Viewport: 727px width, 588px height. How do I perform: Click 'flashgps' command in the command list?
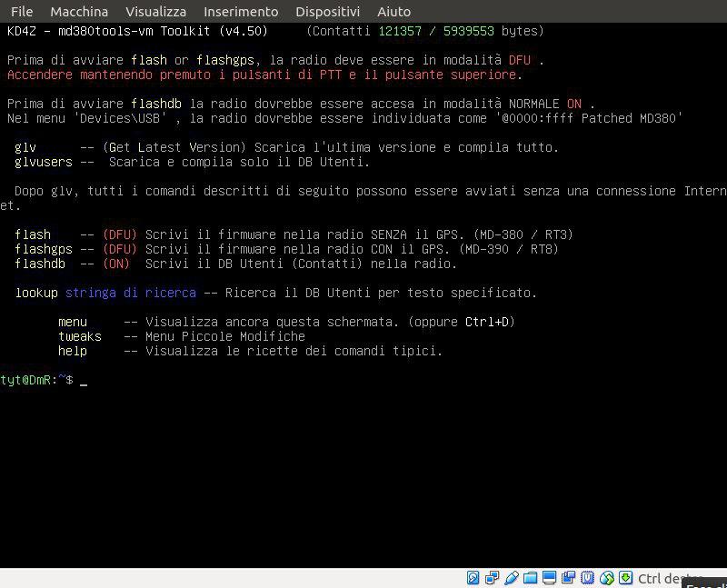point(44,249)
